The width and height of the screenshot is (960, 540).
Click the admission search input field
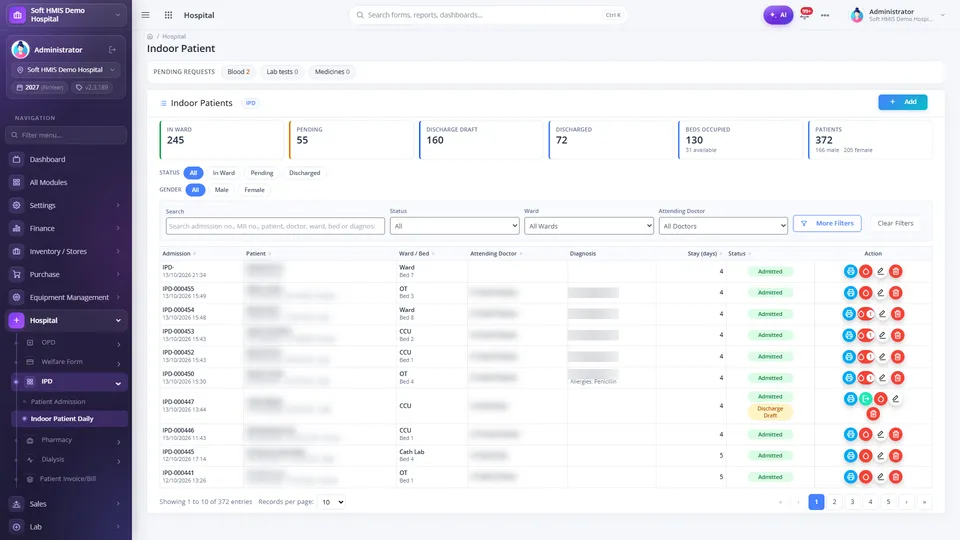pos(275,226)
